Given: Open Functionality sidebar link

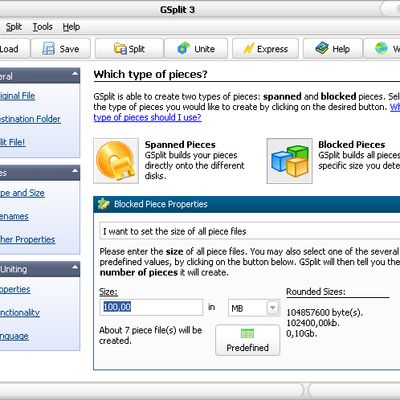Looking at the screenshot, I should [x=20, y=313].
